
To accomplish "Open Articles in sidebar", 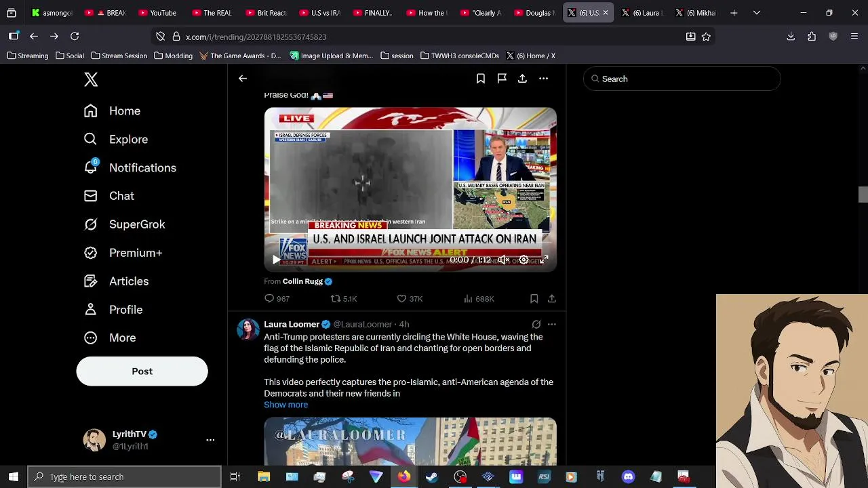I will pos(116,281).
